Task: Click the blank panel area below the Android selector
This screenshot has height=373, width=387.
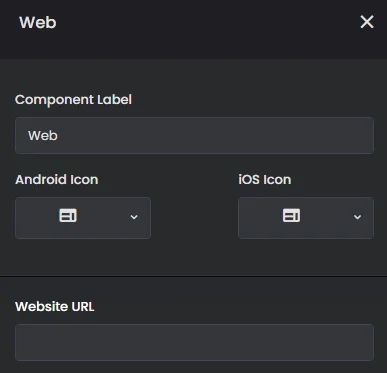Action: tap(83, 257)
